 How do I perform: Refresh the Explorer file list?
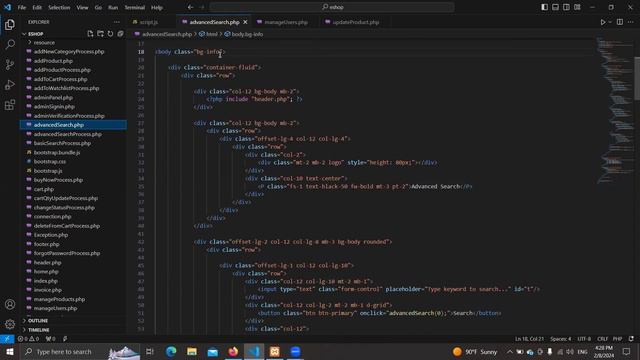tap(110, 34)
